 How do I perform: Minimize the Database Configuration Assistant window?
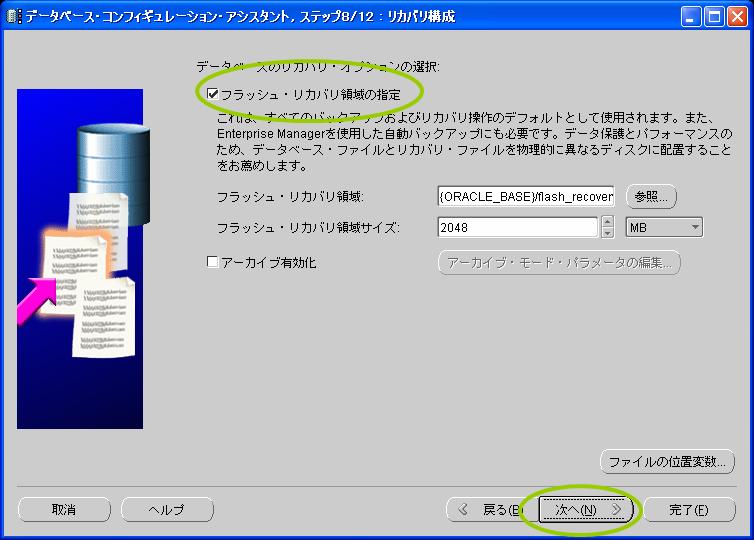point(691,17)
